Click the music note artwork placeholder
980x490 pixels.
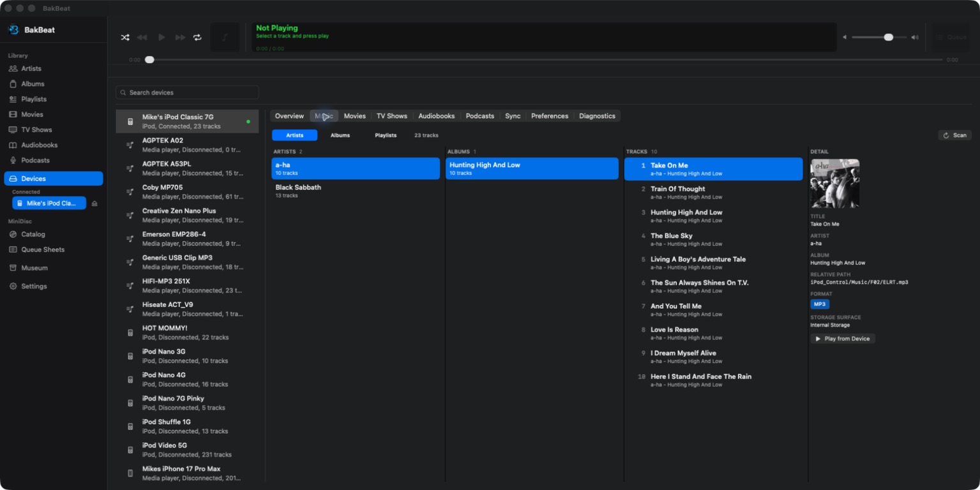tap(225, 38)
